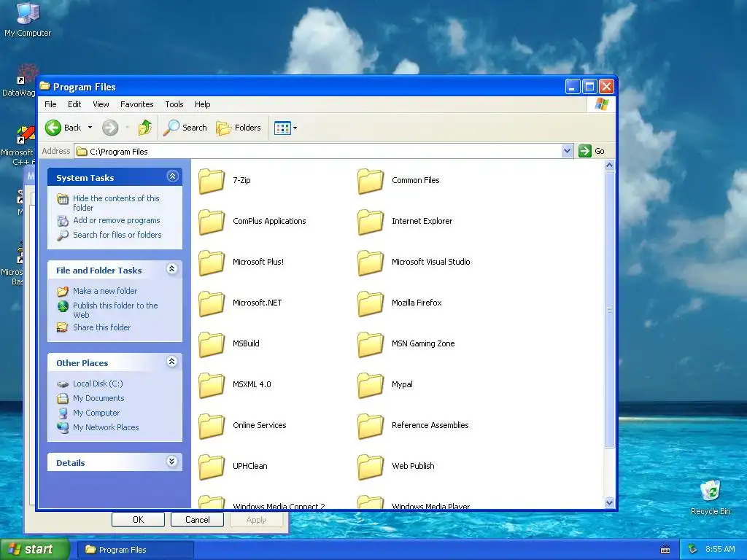The width and height of the screenshot is (747, 560).
Task: Collapse the System Tasks panel
Action: [172, 176]
